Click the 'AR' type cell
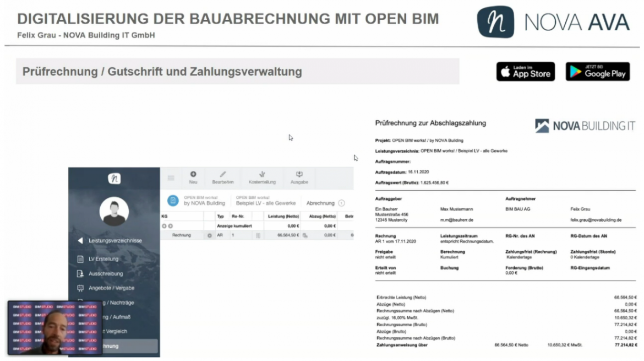The width and height of the screenshot is (644, 361). (x=220, y=235)
